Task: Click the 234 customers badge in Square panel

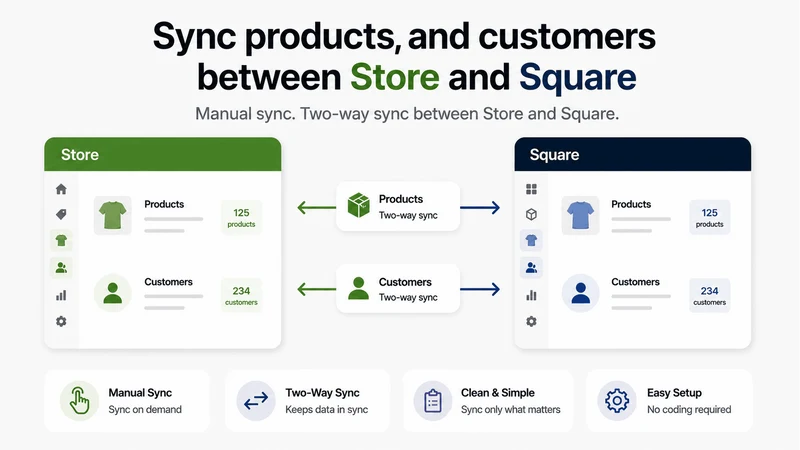Action: [710, 295]
